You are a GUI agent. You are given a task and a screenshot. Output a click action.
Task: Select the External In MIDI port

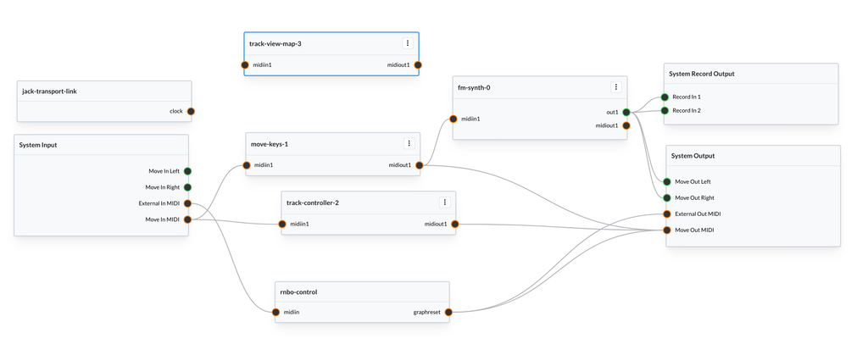(x=187, y=203)
